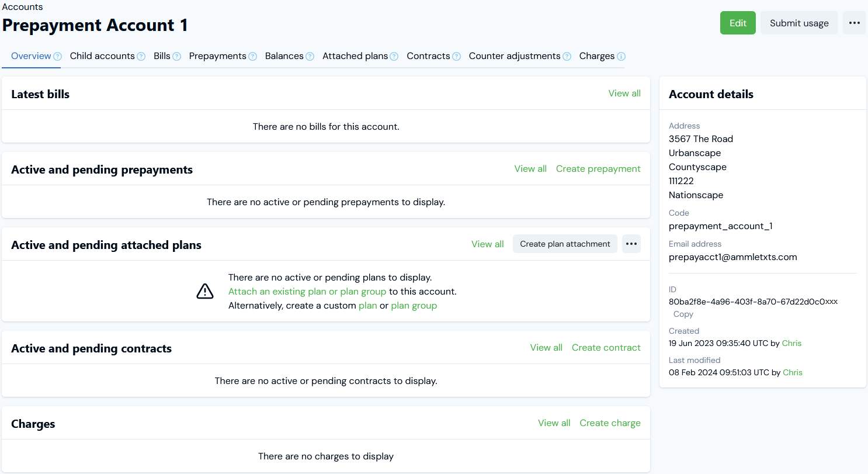Click the help icon next to Balances tab
868x474 pixels.
(310, 57)
